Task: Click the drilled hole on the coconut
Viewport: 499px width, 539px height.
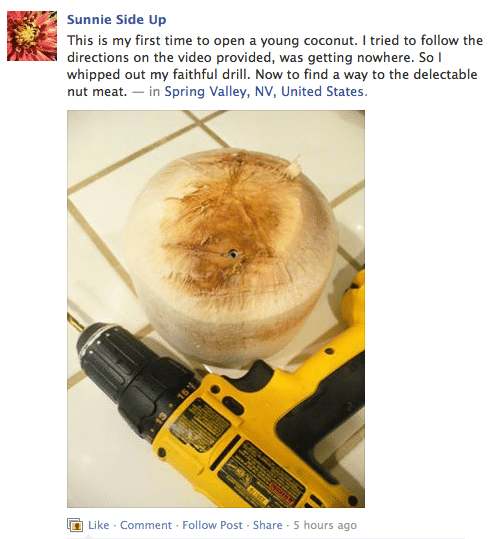Action: [233, 254]
